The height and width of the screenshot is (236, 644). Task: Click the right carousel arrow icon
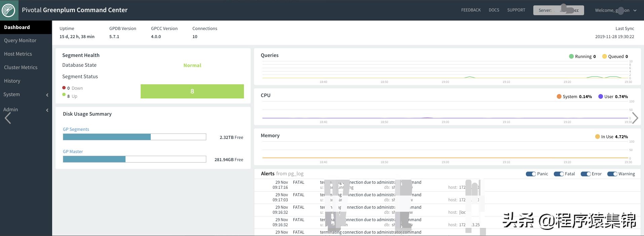click(x=635, y=118)
